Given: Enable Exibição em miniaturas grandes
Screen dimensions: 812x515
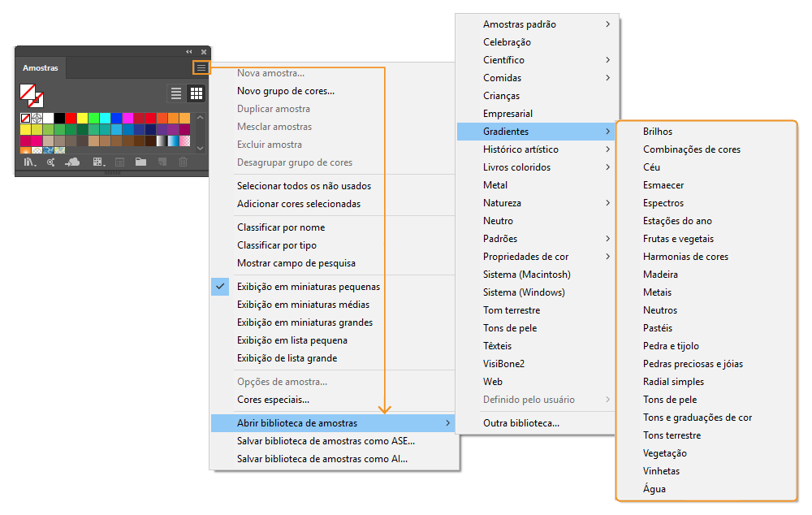Looking at the screenshot, I should [x=304, y=322].
